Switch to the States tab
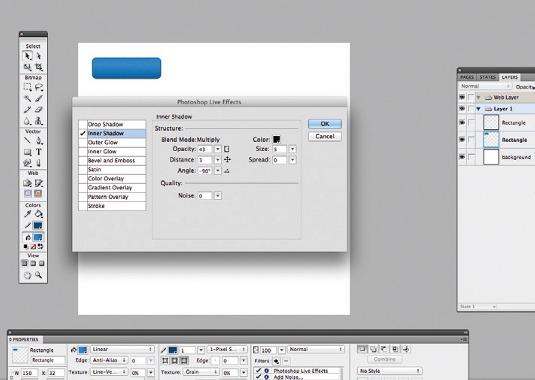 [488, 77]
